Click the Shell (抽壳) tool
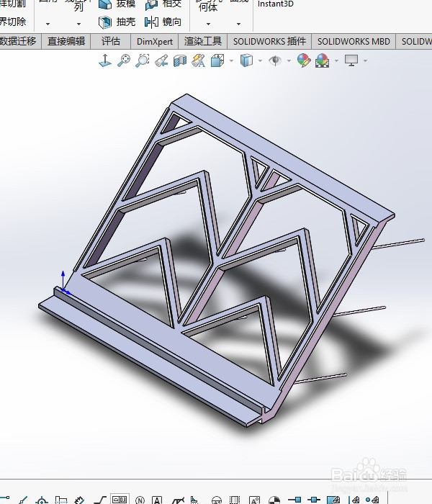The image size is (432, 504). click(117, 22)
